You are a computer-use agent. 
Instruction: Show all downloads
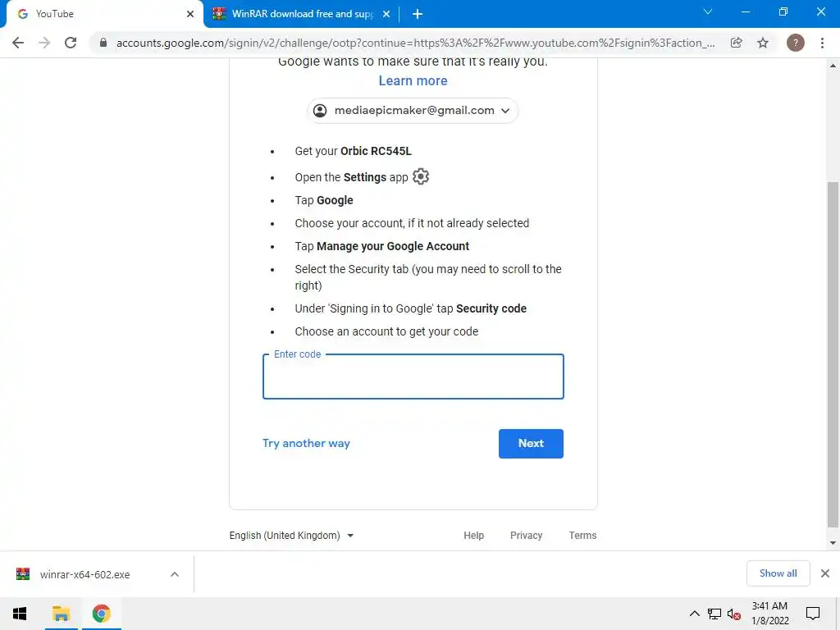pos(778,573)
